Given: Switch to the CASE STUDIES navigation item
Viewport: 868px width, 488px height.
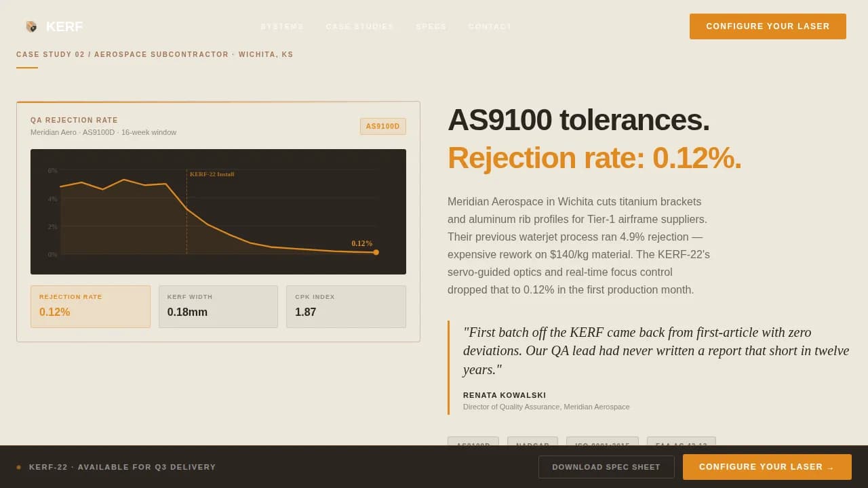Looking at the screenshot, I should 359,26.
